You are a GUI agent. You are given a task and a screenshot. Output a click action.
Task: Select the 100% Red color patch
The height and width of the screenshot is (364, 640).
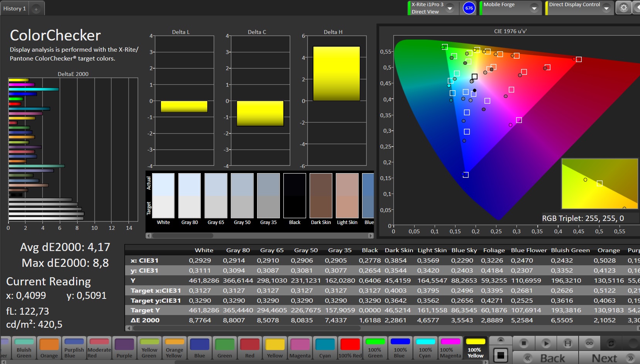pyautogui.click(x=350, y=348)
